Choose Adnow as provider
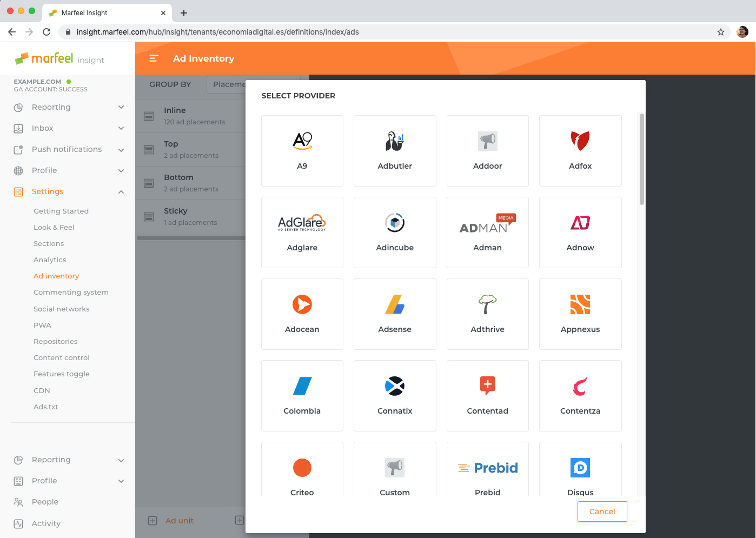 [580, 233]
